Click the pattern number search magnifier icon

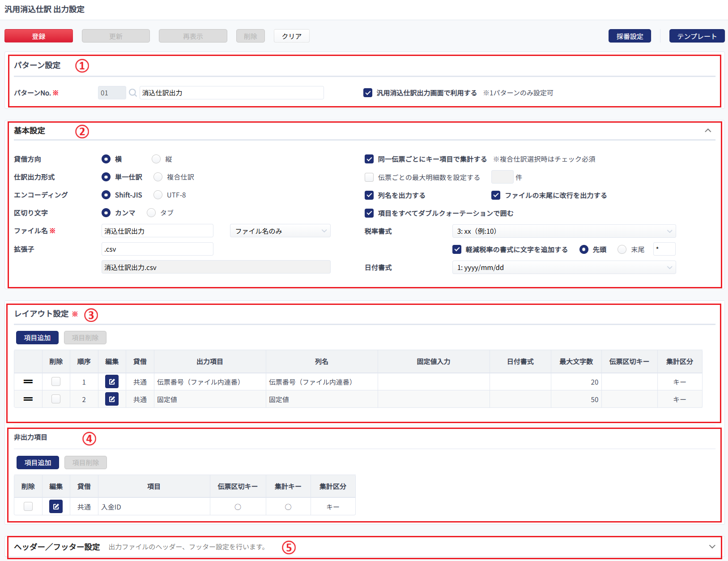click(x=133, y=93)
